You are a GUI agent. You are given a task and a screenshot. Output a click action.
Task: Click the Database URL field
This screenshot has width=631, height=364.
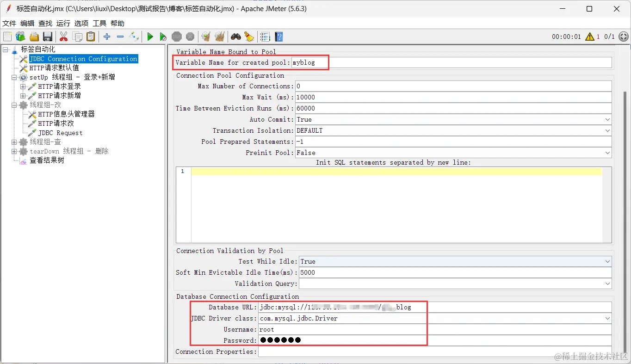[x=435, y=307]
